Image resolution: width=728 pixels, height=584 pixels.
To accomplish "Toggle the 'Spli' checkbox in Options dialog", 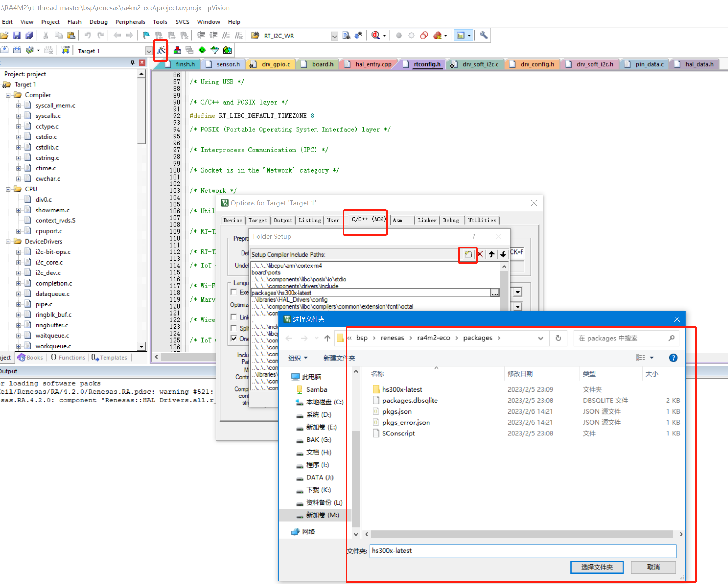I will 234,328.
